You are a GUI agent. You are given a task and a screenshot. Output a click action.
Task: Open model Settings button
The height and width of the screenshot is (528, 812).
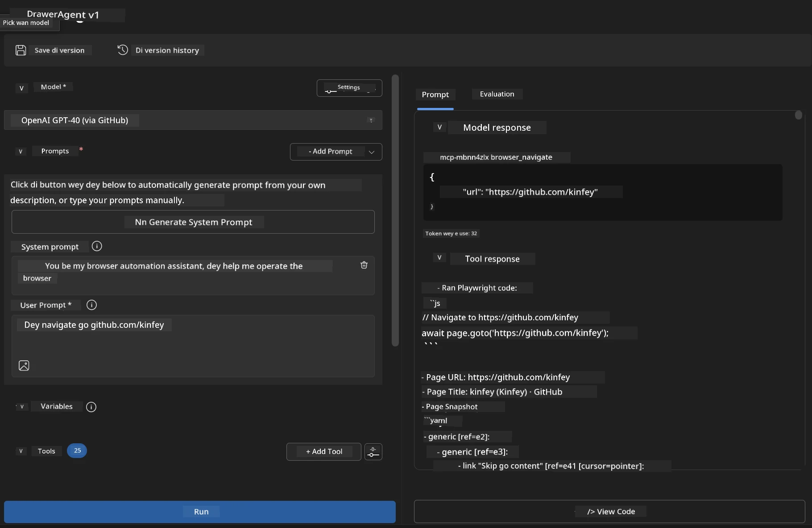(349, 88)
